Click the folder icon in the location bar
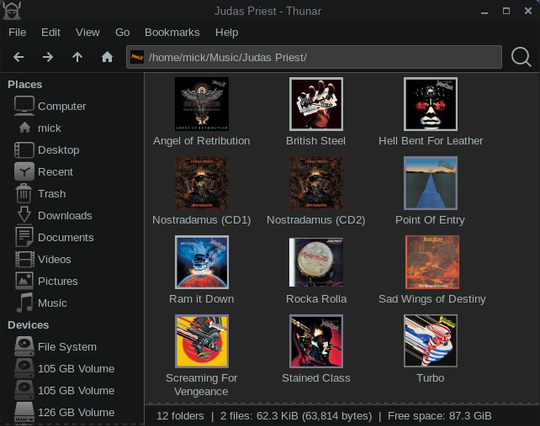Viewport: 540px width, 426px height. pyautogui.click(x=137, y=57)
